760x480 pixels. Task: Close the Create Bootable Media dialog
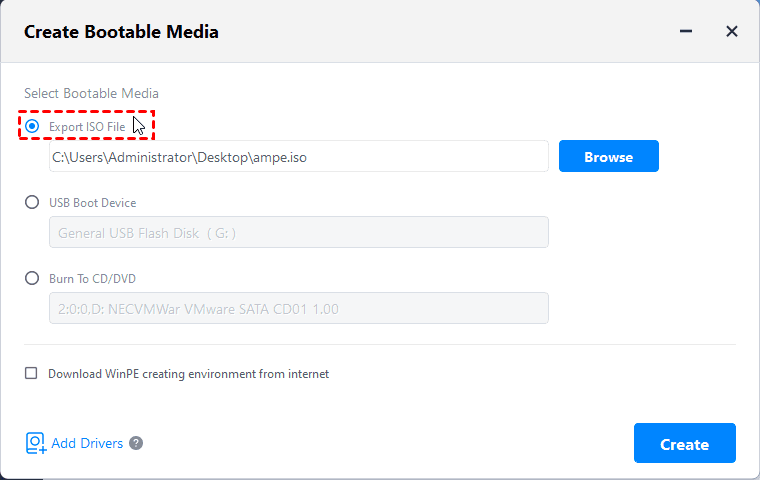click(731, 32)
